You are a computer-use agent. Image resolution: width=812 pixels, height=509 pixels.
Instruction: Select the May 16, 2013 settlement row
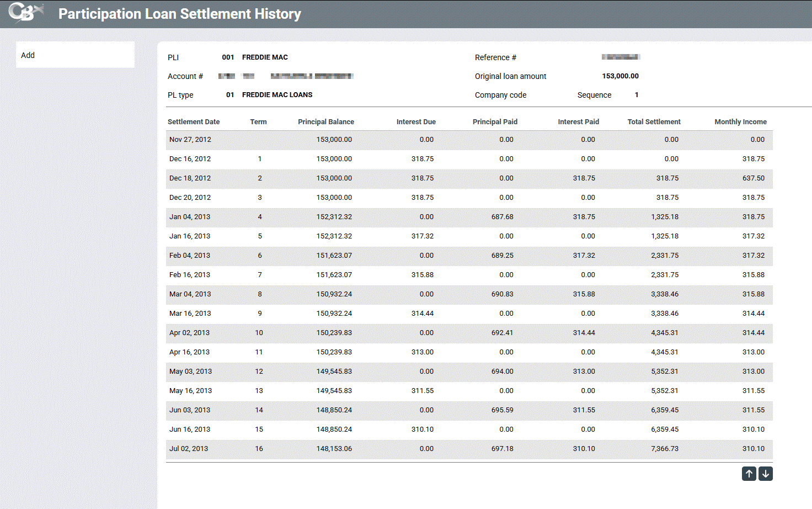[x=190, y=391]
